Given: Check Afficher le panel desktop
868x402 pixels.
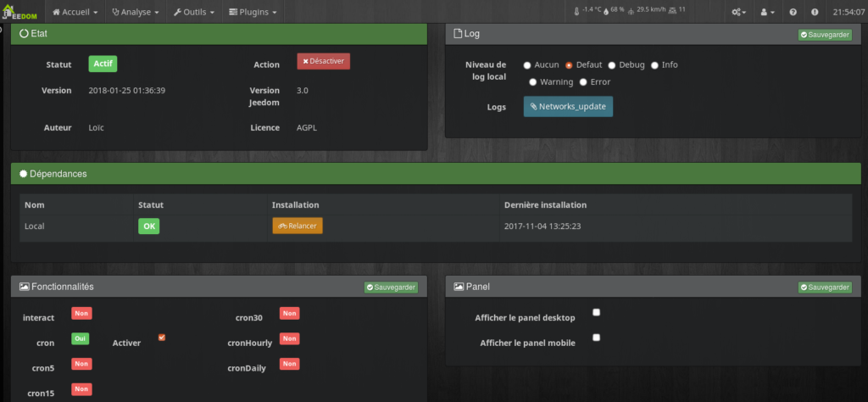Looking at the screenshot, I should [x=597, y=312].
